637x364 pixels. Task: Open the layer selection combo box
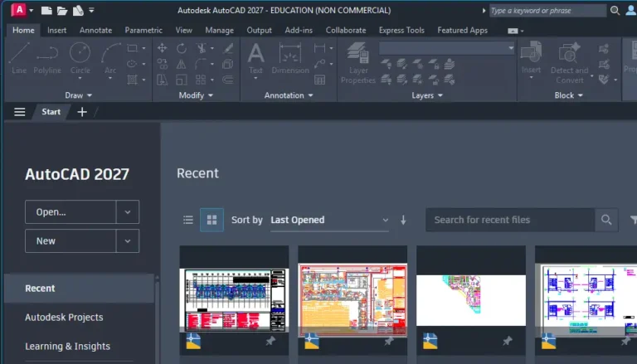click(447, 48)
